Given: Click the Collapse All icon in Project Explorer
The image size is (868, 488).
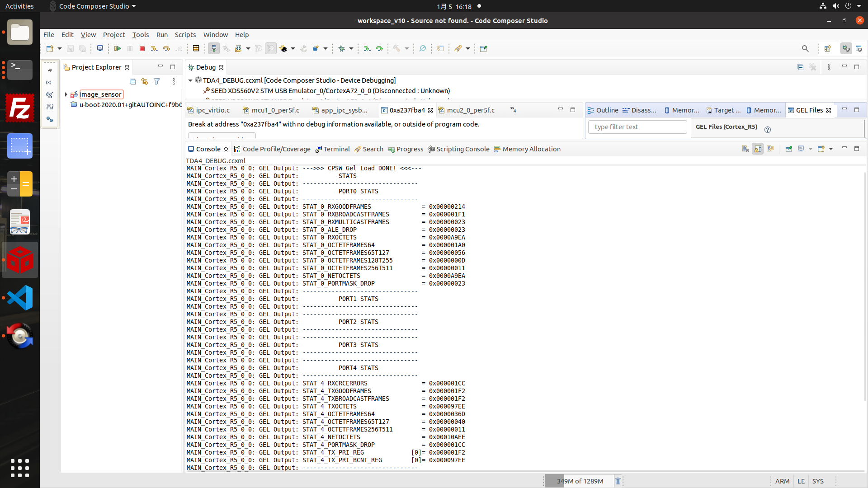Looking at the screenshot, I should [132, 81].
